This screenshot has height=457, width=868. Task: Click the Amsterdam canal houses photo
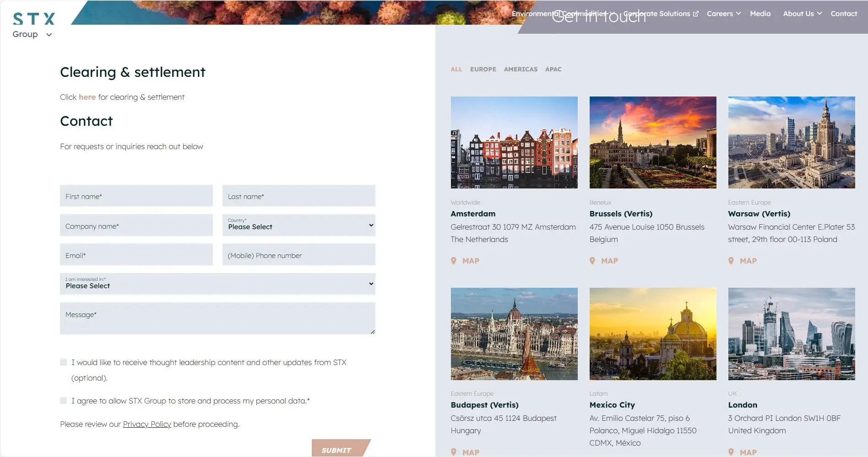click(x=514, y=142)
